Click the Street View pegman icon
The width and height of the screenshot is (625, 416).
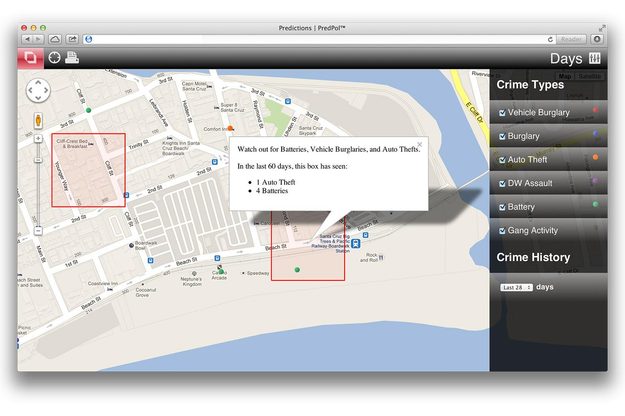click(38, 120)
